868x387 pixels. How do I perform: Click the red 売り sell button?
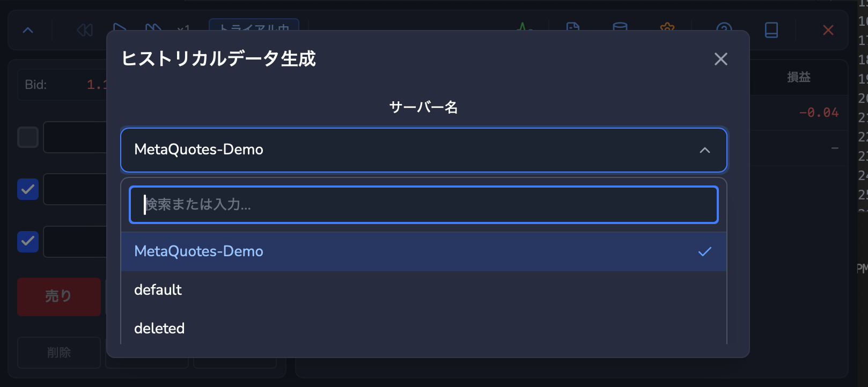59,296
